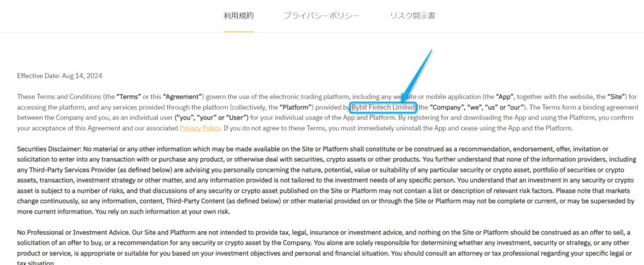Switch to the リスク開示書 tab

tap(413, 16)
